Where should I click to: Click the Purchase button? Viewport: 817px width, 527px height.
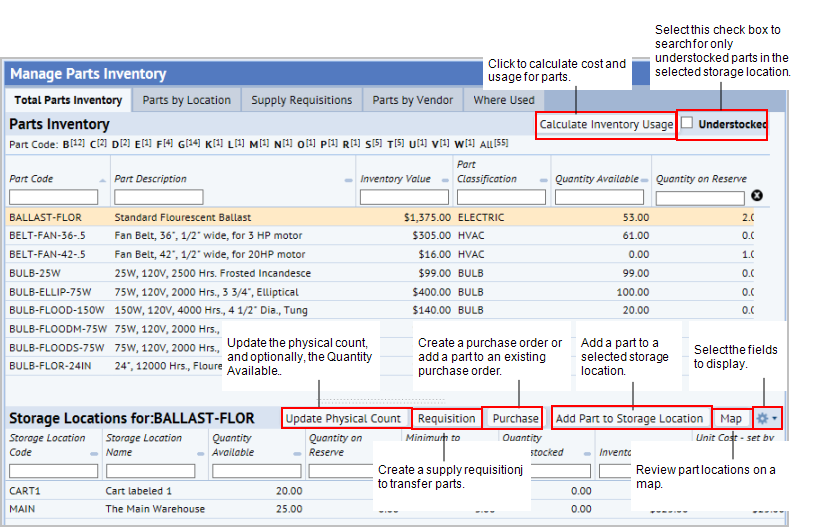pos(515,419)
